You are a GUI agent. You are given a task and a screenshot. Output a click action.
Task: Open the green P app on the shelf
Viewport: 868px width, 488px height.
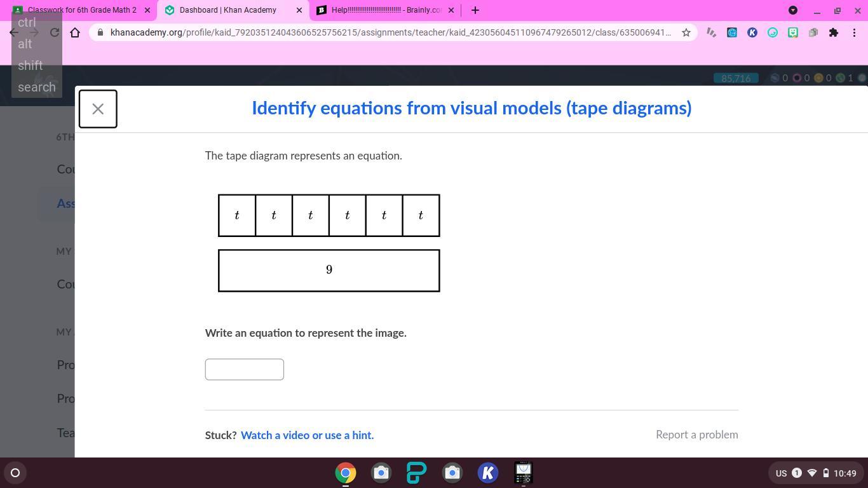coord(417,473)
